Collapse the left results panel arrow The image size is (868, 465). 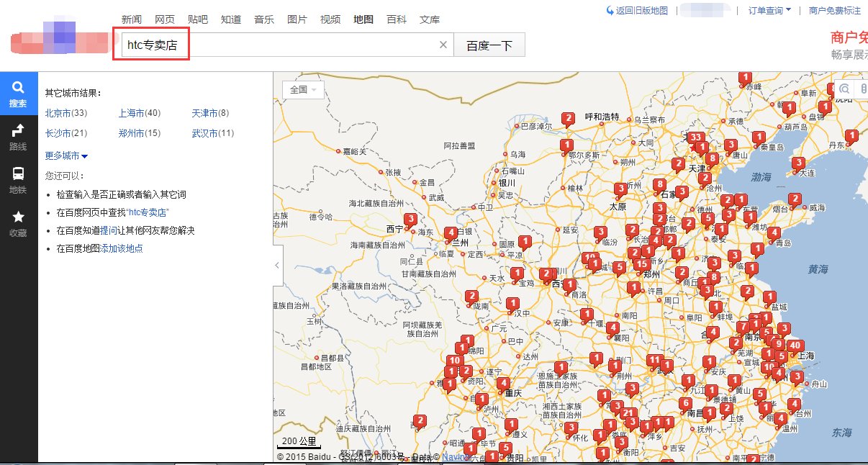pyautogui.click(x=277, y=265)
